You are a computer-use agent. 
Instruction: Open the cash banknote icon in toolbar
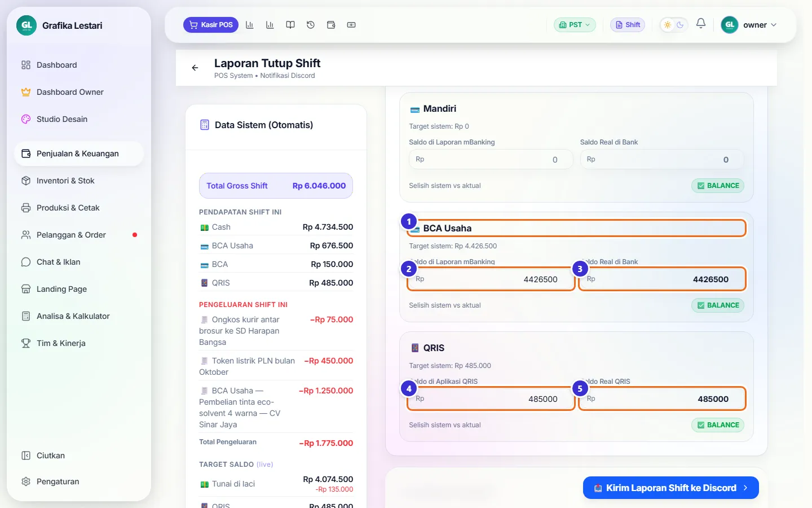(351, 25)
